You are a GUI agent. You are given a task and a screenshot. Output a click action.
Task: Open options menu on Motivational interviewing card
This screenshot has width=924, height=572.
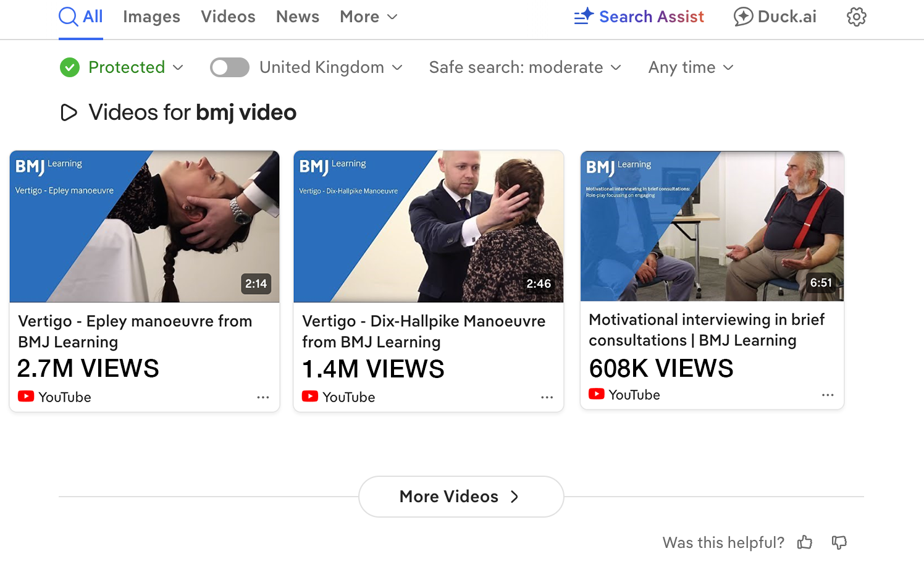click(828, 395)
